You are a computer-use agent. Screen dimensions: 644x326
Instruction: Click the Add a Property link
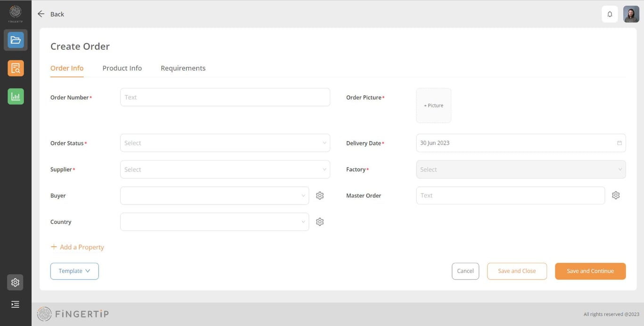coord(77,247)
